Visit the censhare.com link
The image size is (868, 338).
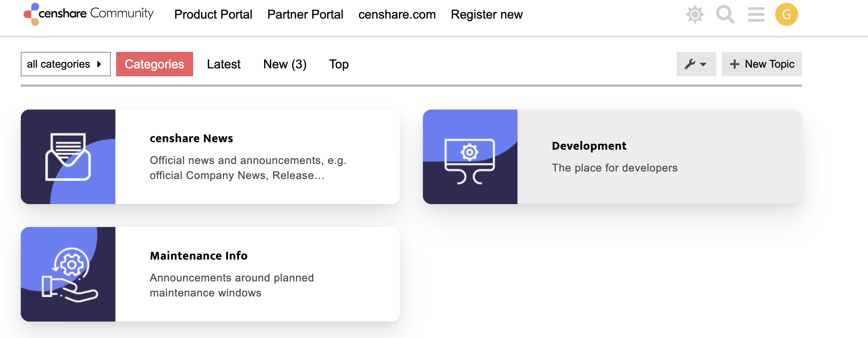(397, 15)
